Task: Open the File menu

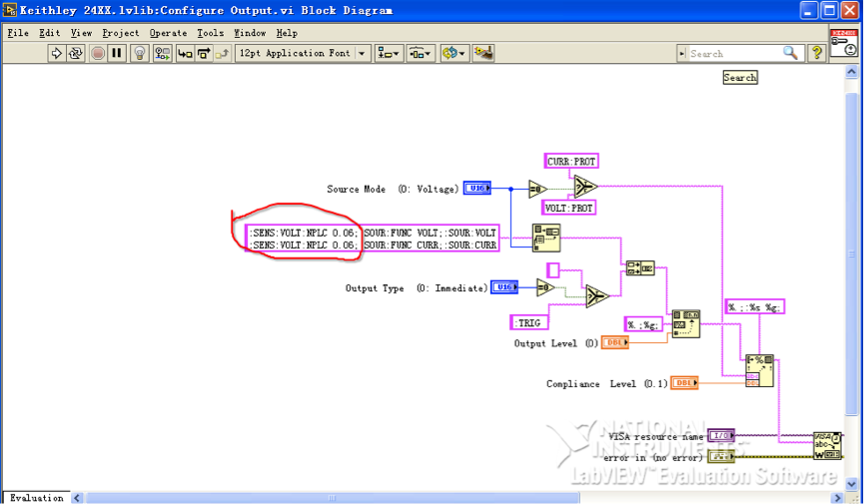Action: pyautogui.click(x=18, y=33)
